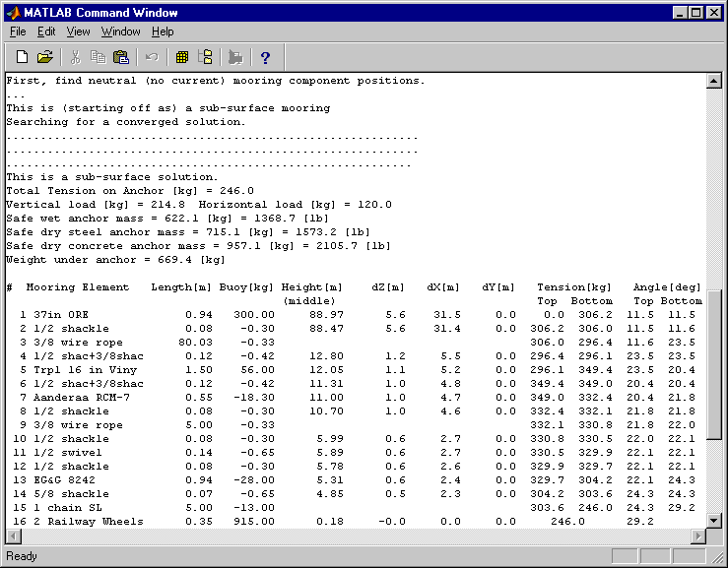Click the Open File folder icon
728x568 pixels.
[x=45, y=57]
